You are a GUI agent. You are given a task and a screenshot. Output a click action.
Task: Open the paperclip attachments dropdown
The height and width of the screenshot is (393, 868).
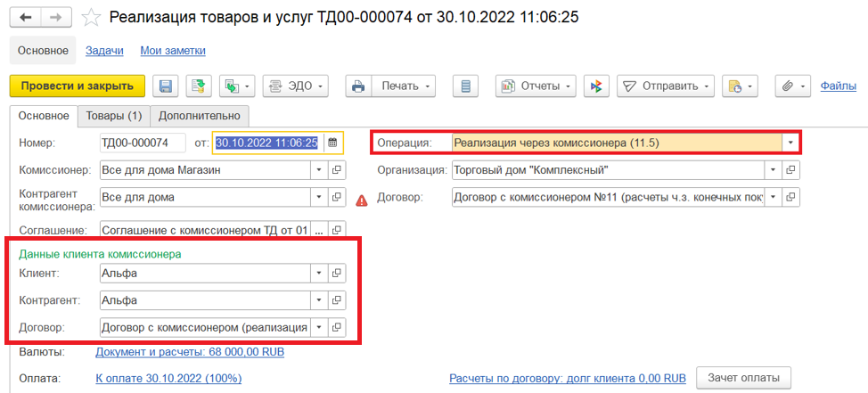(x=793, y=86)
